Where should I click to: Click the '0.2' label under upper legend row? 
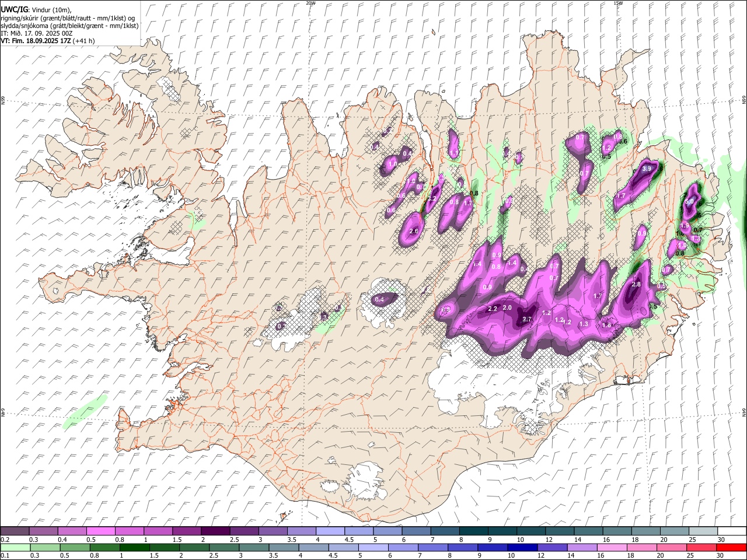[4, 539]
